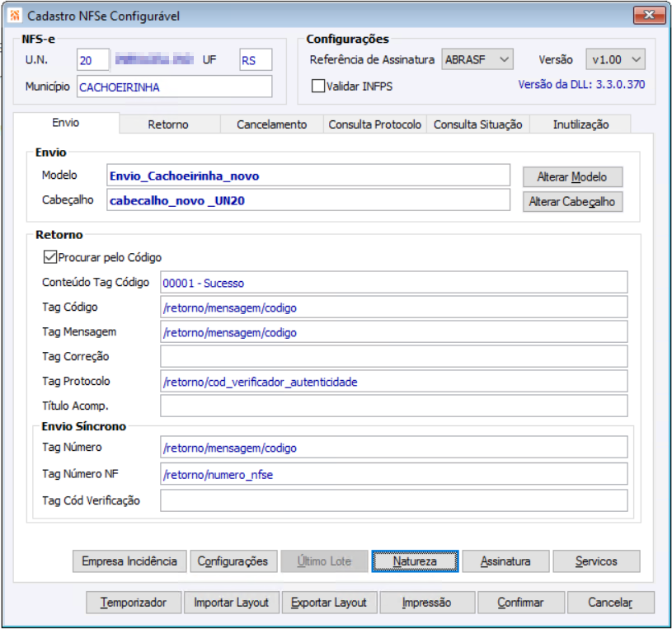This screenshot has height=629, width=672.
Task: Switch to the Envio tab
Action: click(x=66, y=123)
